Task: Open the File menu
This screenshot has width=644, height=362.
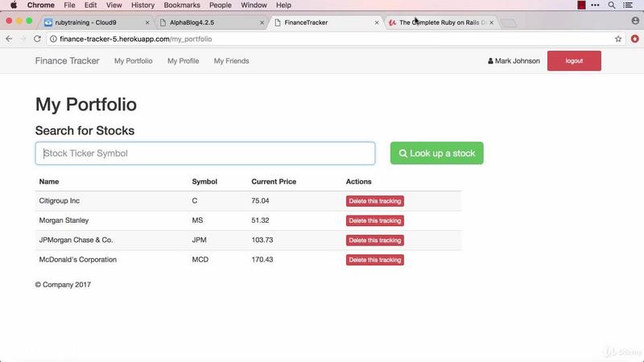Action: [x=69, y=5]
